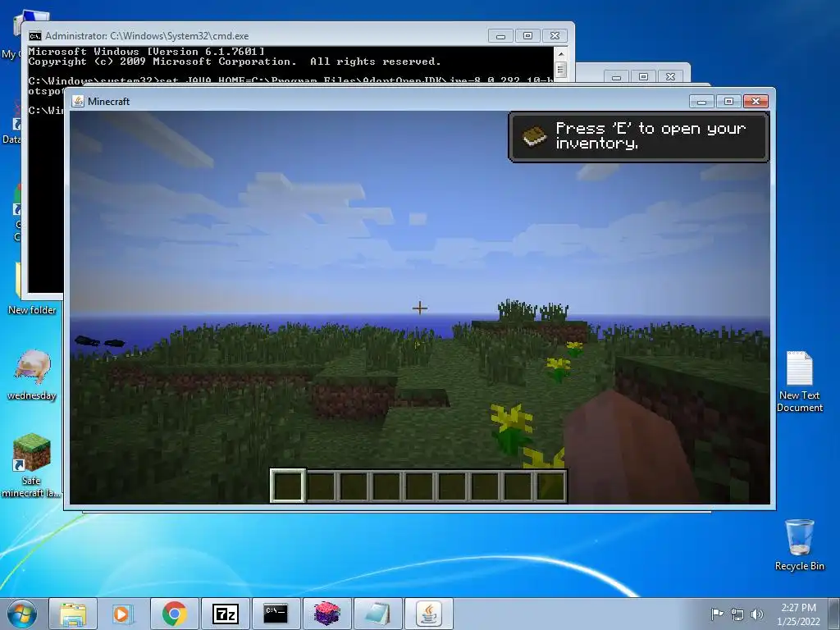The width and height of the screenshot is (840, 630).
Task: Close the hidden window behind Minecraft
Action: 670,77
